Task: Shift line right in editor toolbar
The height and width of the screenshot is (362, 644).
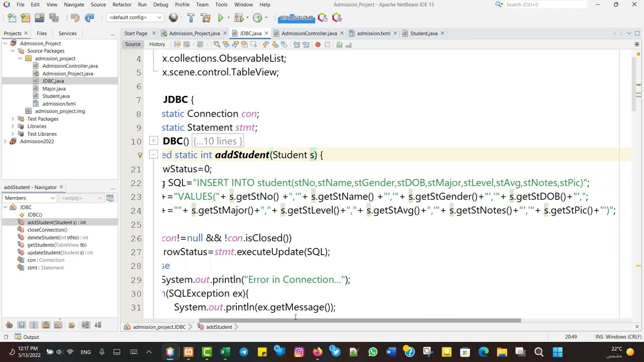Action: point(305,45)
